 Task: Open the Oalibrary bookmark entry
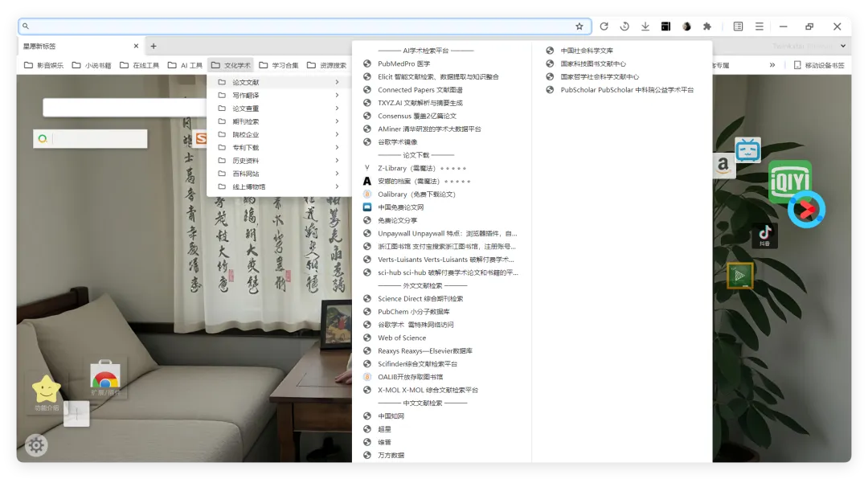point(441,194)
